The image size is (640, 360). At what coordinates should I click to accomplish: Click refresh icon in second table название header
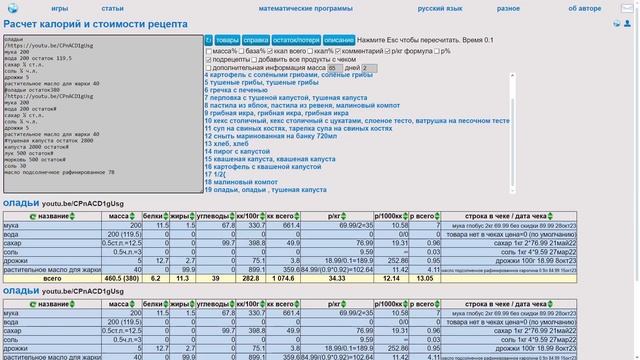tap(33, 304)
